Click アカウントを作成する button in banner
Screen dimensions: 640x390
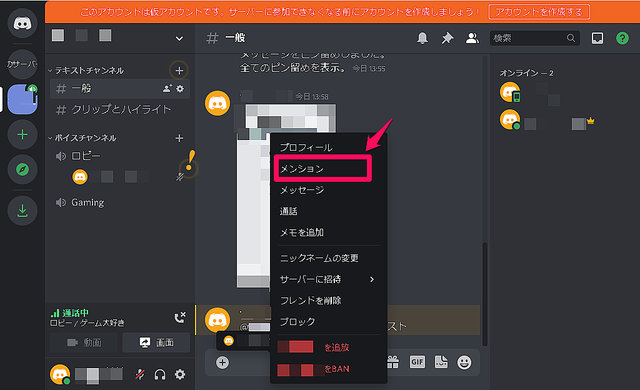539,12
